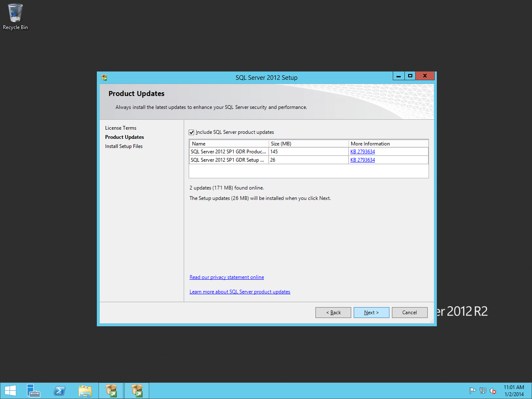
Task: Select Product Updates in the steps list
Action: (x=124, y=137)
